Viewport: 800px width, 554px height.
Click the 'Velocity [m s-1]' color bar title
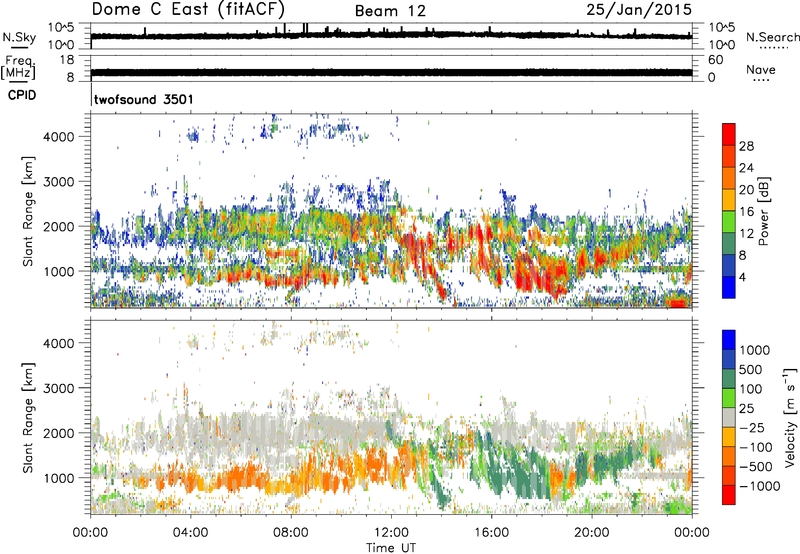[x=791, y=417]
